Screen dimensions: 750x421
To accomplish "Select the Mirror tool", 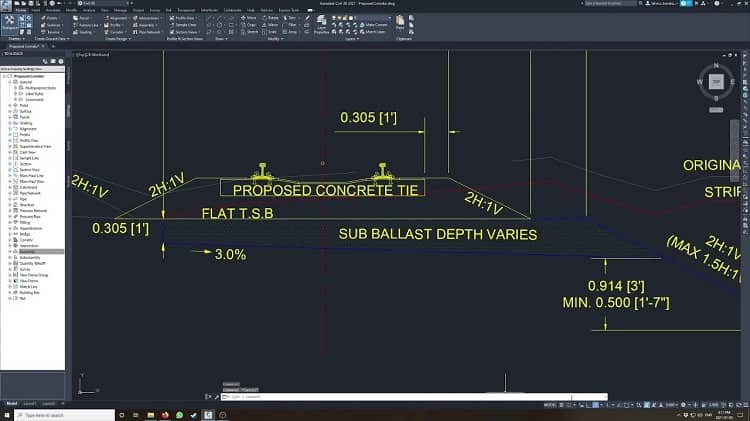I will click(270, 25).
